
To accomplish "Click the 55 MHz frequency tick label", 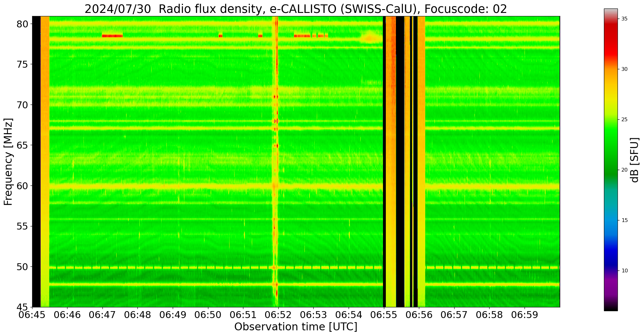I will (x=22, y=226).
